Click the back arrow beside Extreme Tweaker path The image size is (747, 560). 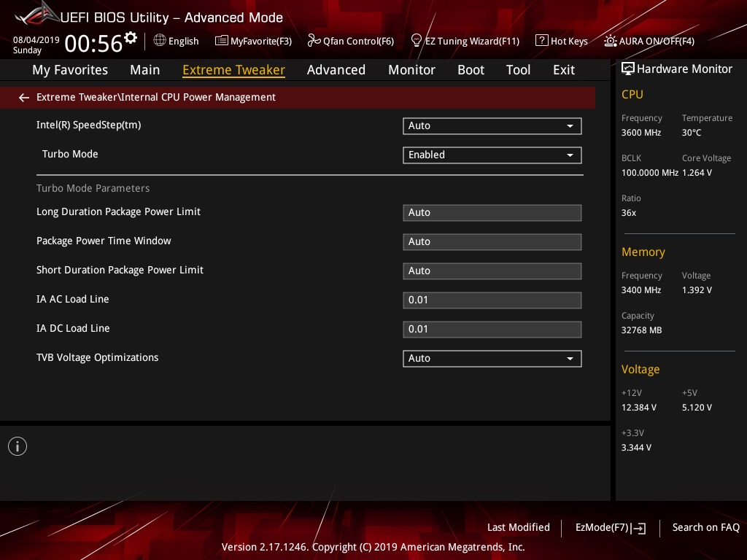tap(24, 98)
